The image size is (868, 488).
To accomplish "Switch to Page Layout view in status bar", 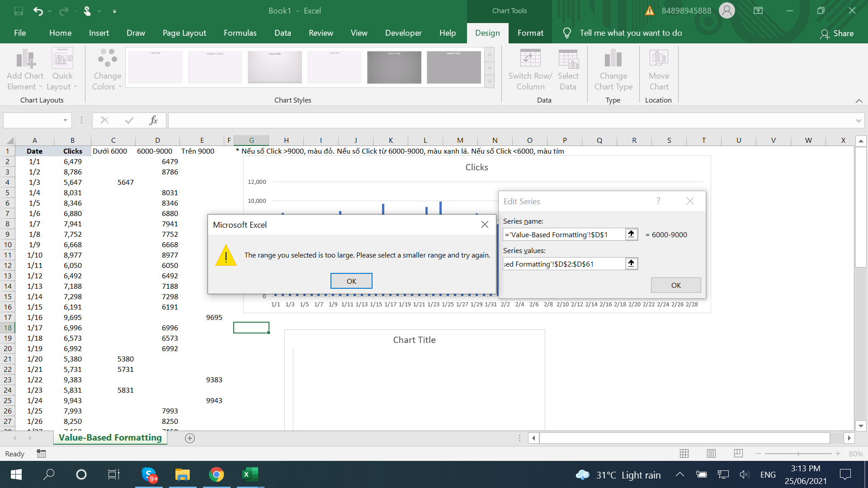I will click(711, 453).
